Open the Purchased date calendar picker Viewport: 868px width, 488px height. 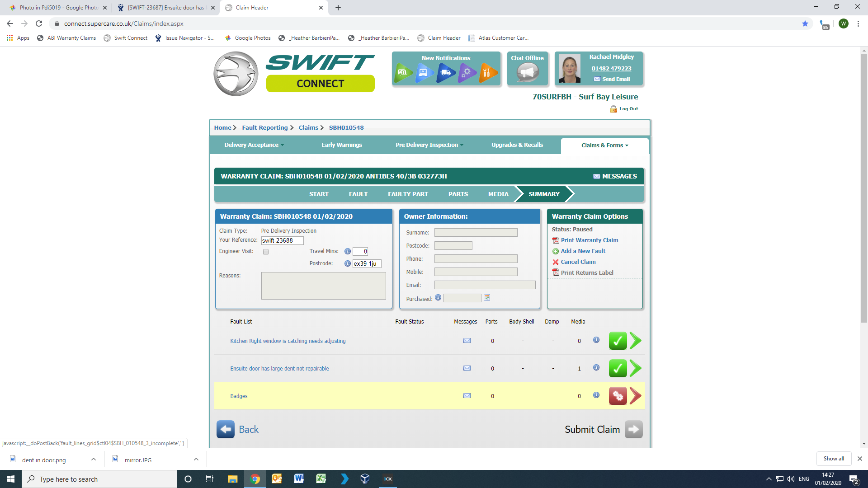click(x=487, y=298)
